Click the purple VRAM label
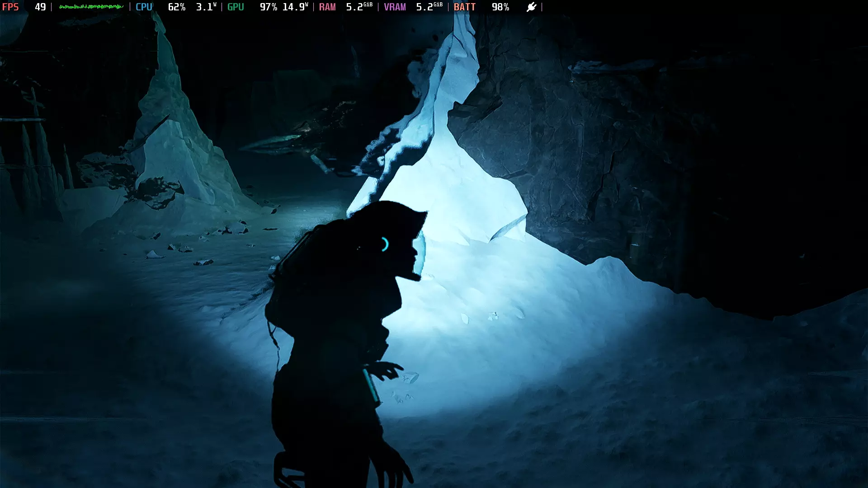Viewport: 868px width, 488px height. pyautogui.click(x=395, y=7)
